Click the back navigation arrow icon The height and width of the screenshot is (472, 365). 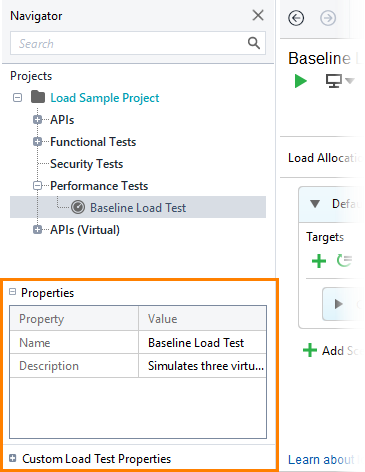coord(296,18)
